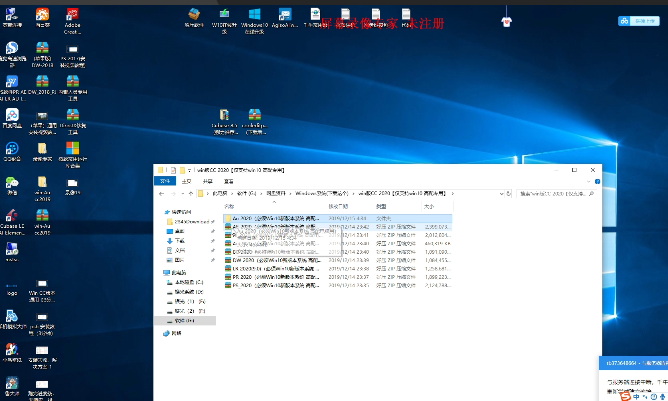Image resolution: width=668 pixels, height=401 pixels.
Task: Click 网盘软件 in address breadcrumb
Action: [276, 193]
